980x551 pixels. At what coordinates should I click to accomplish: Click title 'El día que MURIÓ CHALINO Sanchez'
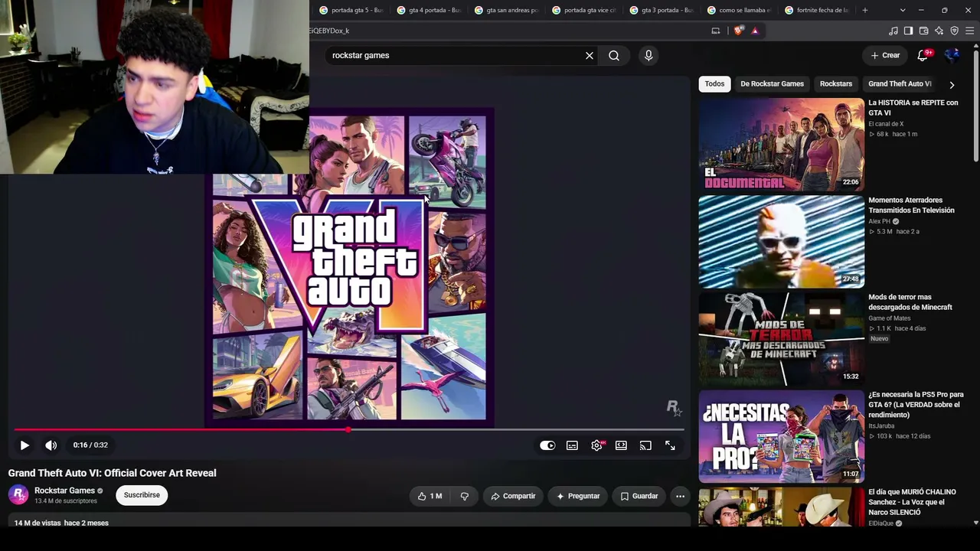pos(912,502)
